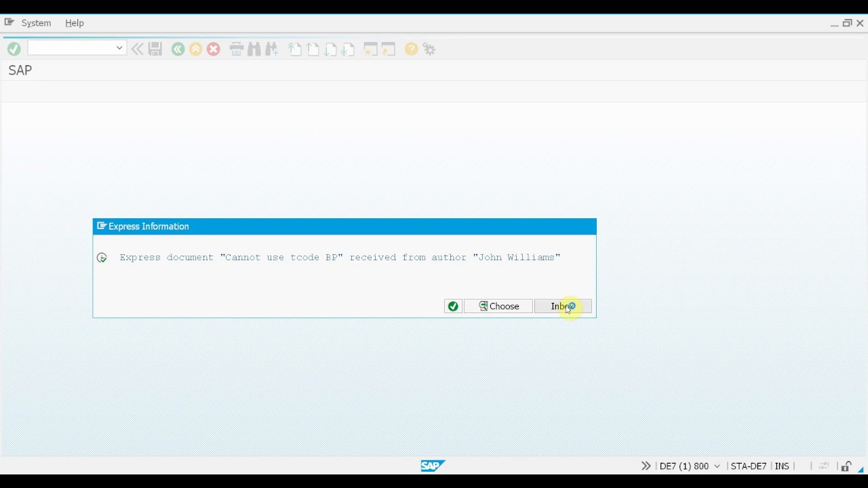Open Help via question mark icon
868x488 pixels.
click(411, 49)
